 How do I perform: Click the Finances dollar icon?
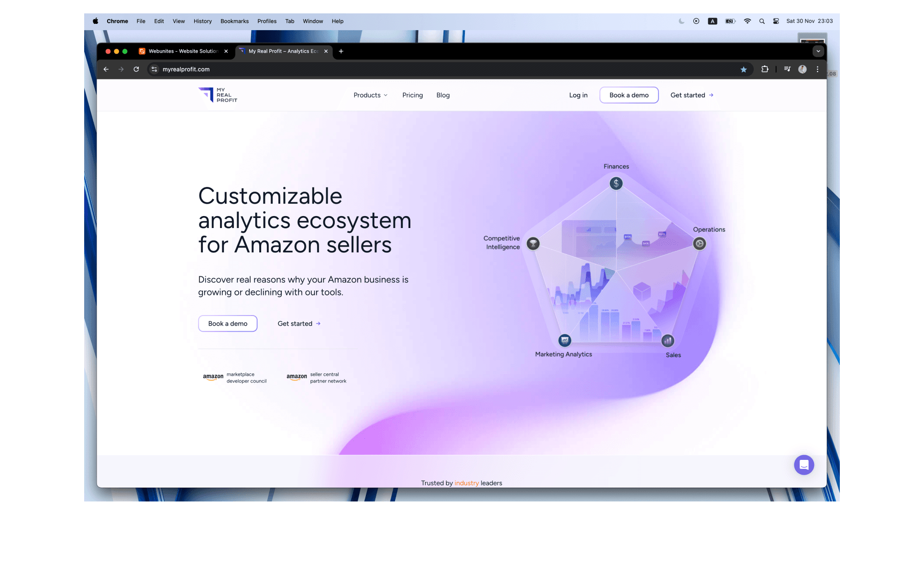(x=615, y=183)
